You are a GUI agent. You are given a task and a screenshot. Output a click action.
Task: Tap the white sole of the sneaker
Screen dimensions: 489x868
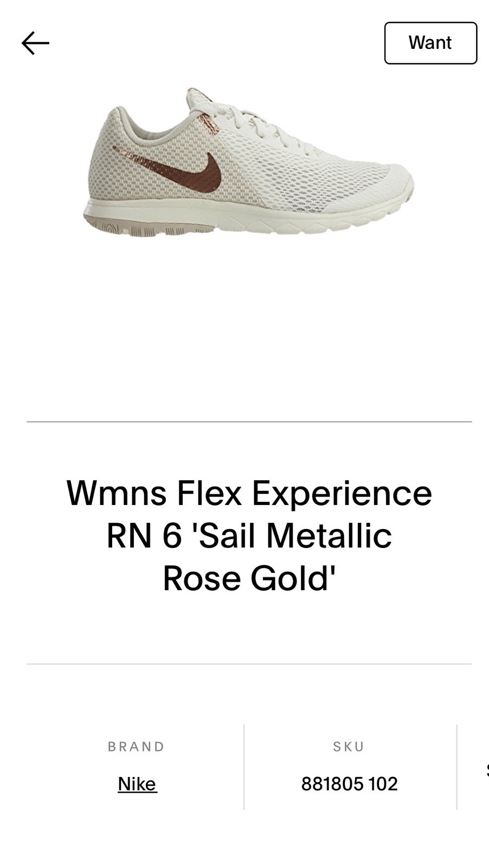coord(244,216)
